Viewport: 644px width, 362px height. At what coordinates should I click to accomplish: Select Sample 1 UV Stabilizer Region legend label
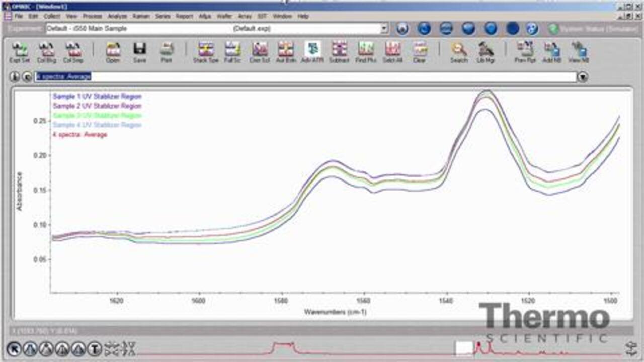point(97,97)
